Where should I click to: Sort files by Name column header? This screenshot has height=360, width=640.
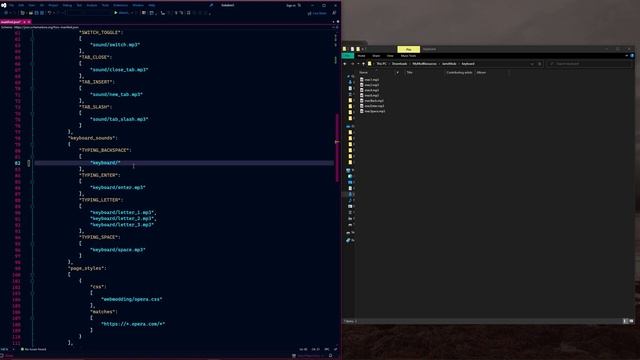[363, 73]
